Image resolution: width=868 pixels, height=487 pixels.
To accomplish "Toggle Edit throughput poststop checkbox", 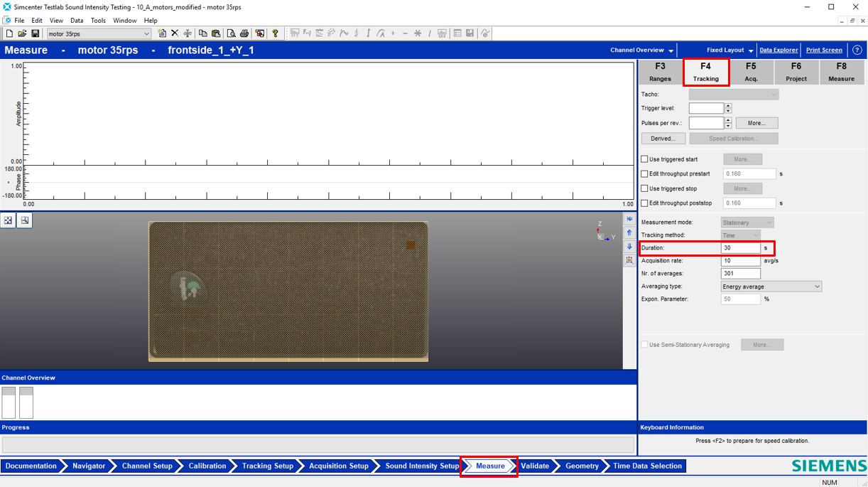I will tap(645, 203).
